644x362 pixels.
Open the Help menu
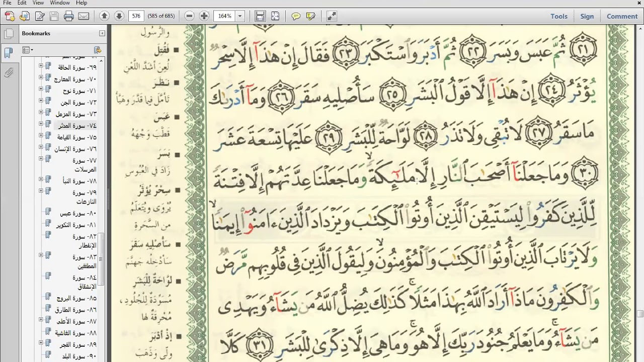(x=82, y=3)
